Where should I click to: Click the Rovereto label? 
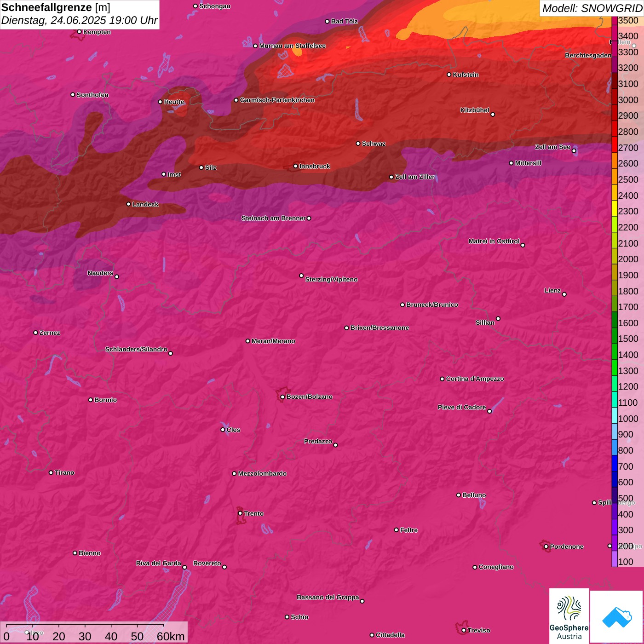pos(207,563)
